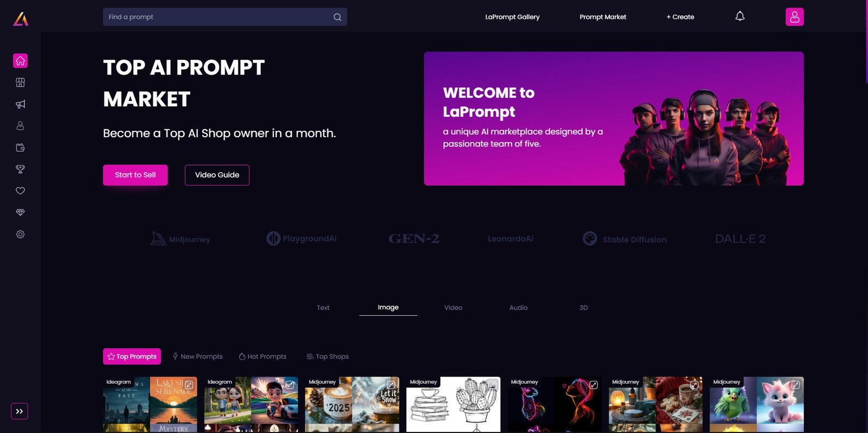The height and width of the screenshot is (433, 868).
Task: Open the Prompt Market menu item
Action: 603,17
